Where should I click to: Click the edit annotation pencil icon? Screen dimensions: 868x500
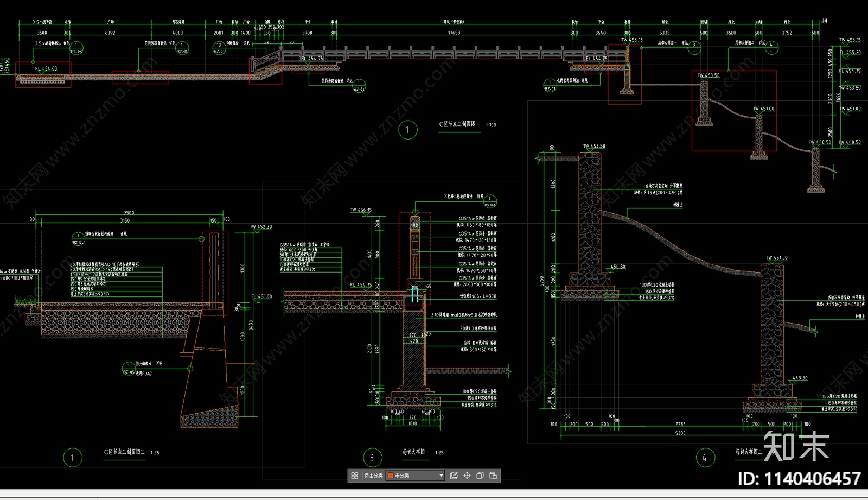(x=454, y=476)
